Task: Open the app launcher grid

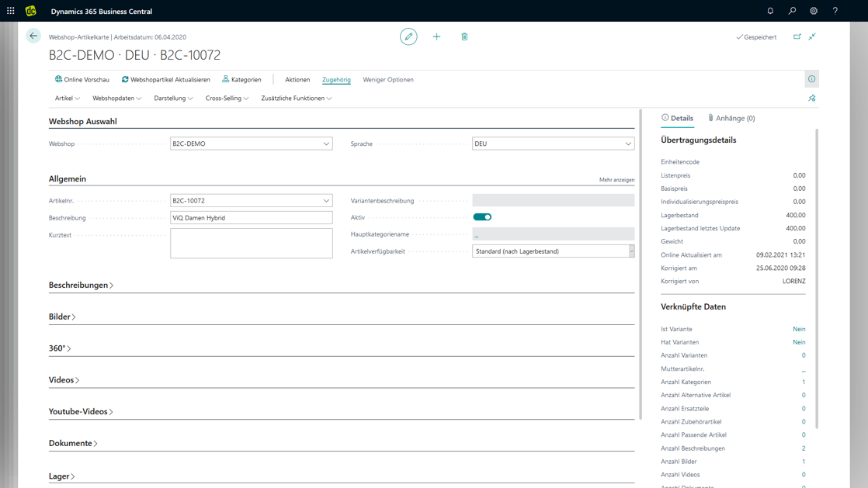Action: [x=11, y=12]
